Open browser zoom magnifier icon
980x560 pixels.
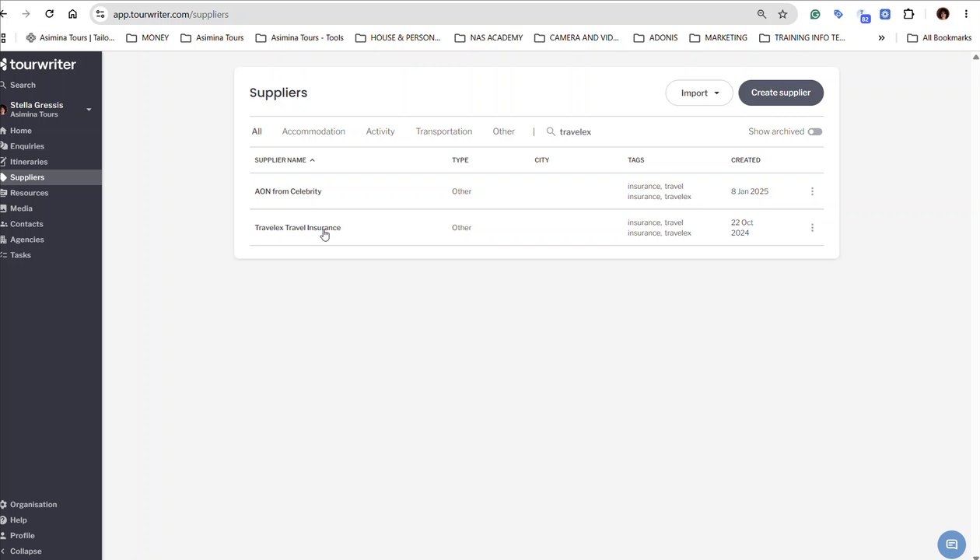761,14
